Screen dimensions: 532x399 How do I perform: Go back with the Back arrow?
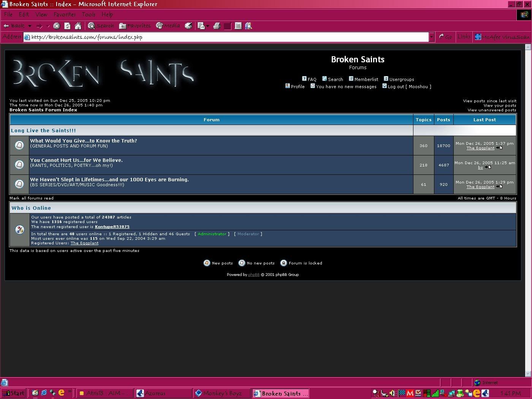click(14, 26)
